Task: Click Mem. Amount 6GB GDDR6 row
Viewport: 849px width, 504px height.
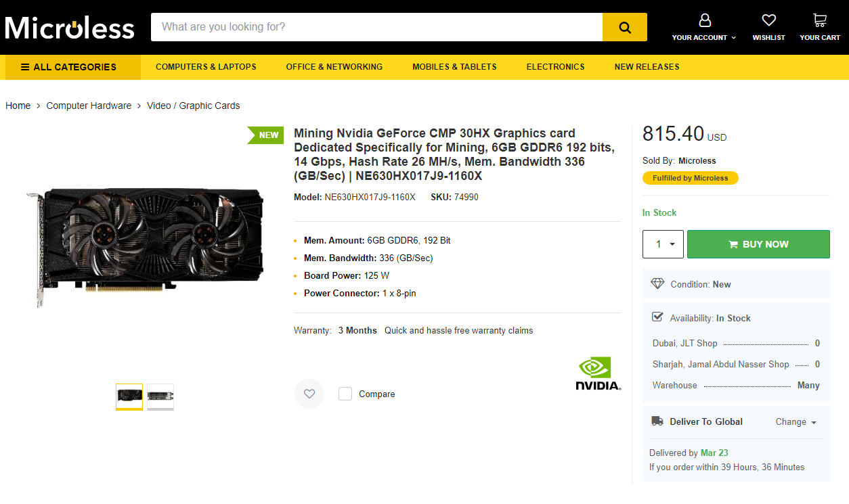Action: [x=377, y=240]
